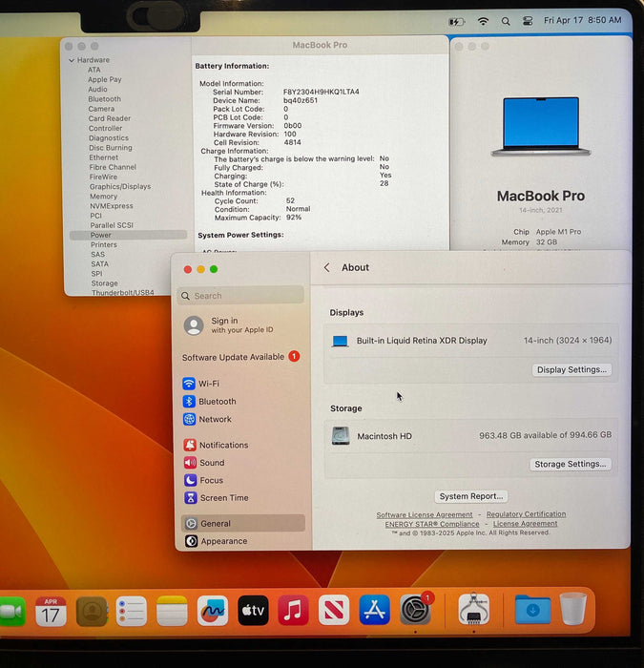The height and width of the screenshot is (668, 644).
Task: Collapse the Hardware tree in System Information
Action: coord(72,60)
